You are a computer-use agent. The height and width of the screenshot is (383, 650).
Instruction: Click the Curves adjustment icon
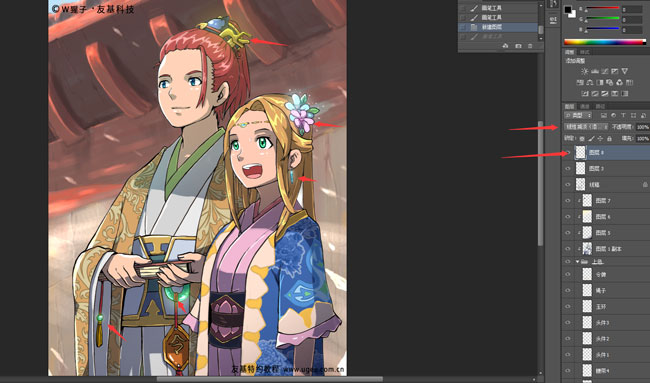coord(605,71)
